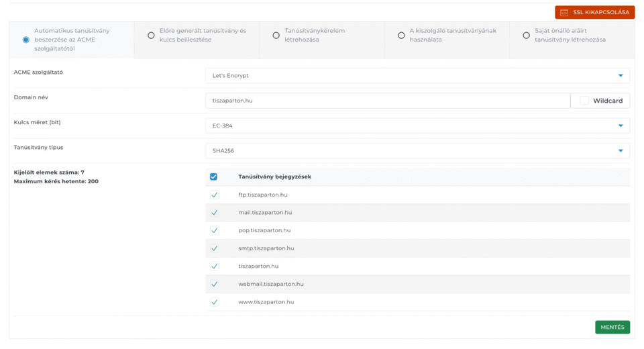
Task: Expand the Kulcs méret EC-384 dropdown
Action: [x=417, y=126]
